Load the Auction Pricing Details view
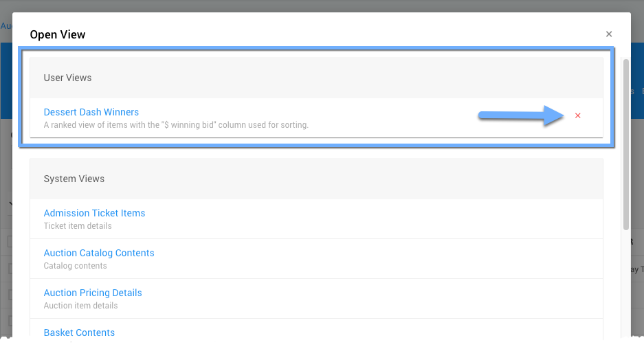 pos(93,293)
